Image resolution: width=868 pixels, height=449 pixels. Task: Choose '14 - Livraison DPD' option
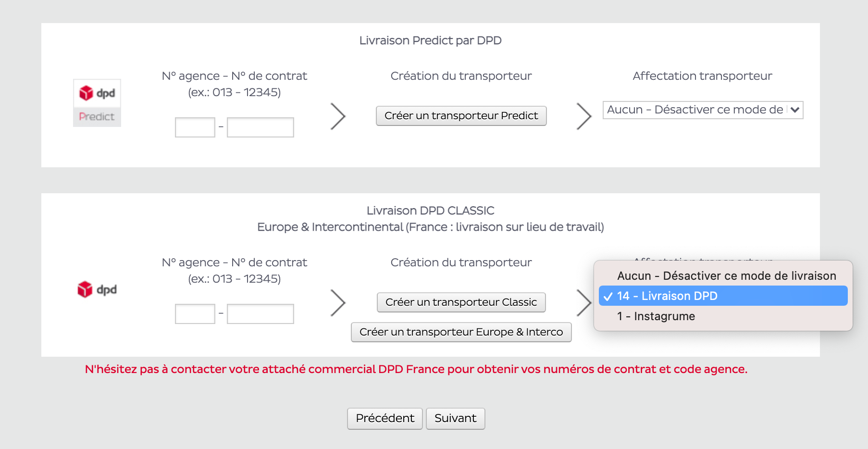click(x=723, y=296)
